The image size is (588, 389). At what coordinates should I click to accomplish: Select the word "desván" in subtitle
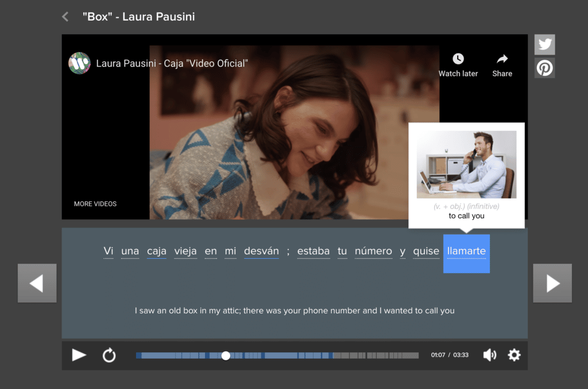pyautogui.click(x=261, y=251)
